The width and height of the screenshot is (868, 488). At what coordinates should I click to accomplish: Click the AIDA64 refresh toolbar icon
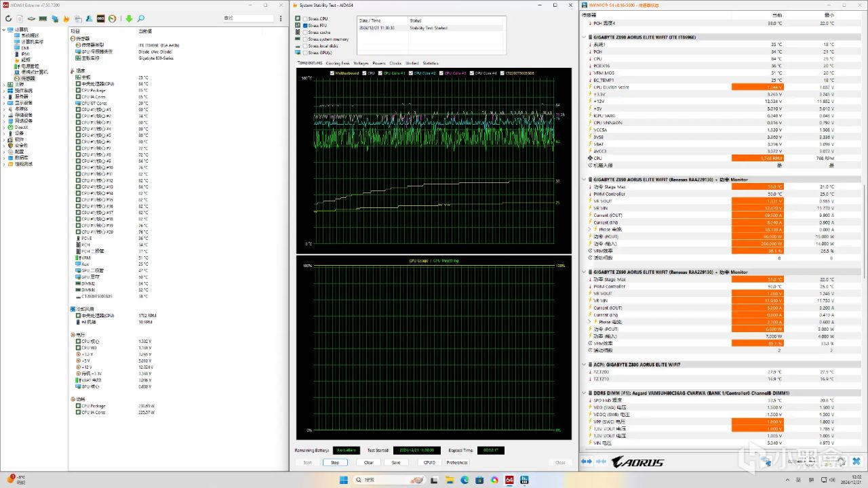(8, 18)
